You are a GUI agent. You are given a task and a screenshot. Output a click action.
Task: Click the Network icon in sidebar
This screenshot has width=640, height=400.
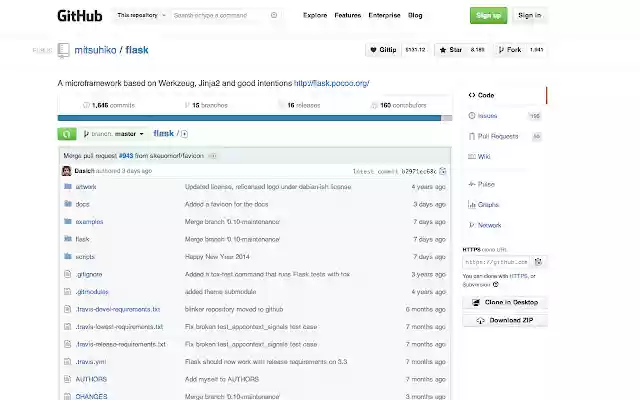click(472, 225)
